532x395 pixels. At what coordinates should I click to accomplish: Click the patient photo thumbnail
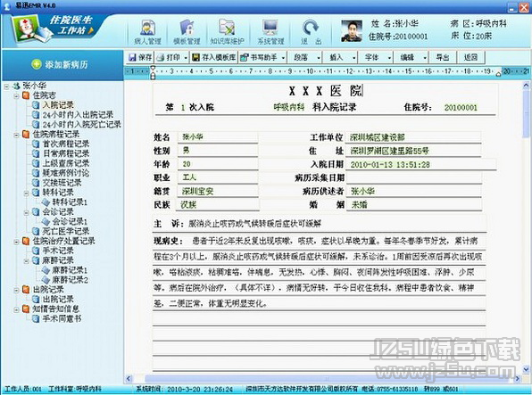pyautogui.click(x=352, y=31)
